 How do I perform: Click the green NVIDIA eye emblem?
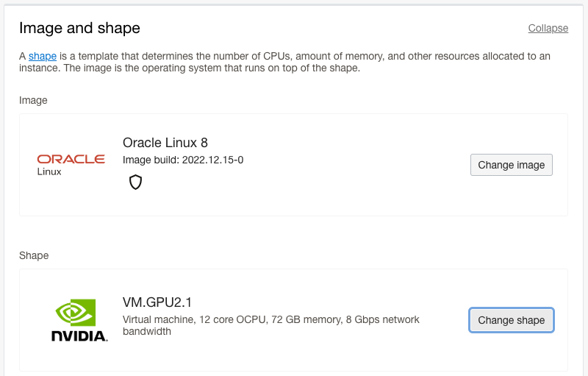click(76, 312)
